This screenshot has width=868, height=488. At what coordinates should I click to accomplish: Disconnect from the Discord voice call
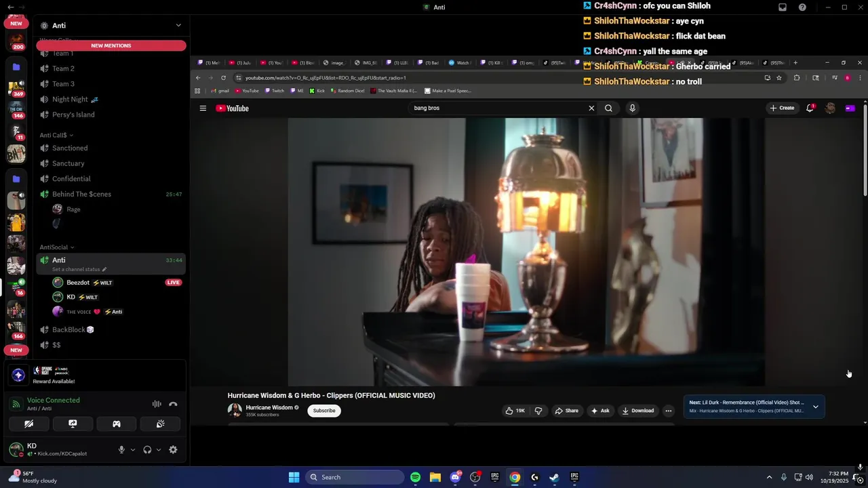click(x=173, y=404)
